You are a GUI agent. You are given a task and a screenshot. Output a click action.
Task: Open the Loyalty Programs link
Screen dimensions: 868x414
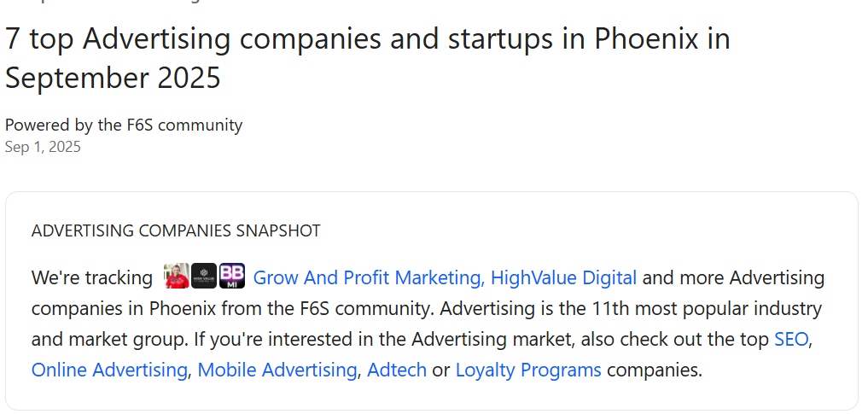coord(528,370)
